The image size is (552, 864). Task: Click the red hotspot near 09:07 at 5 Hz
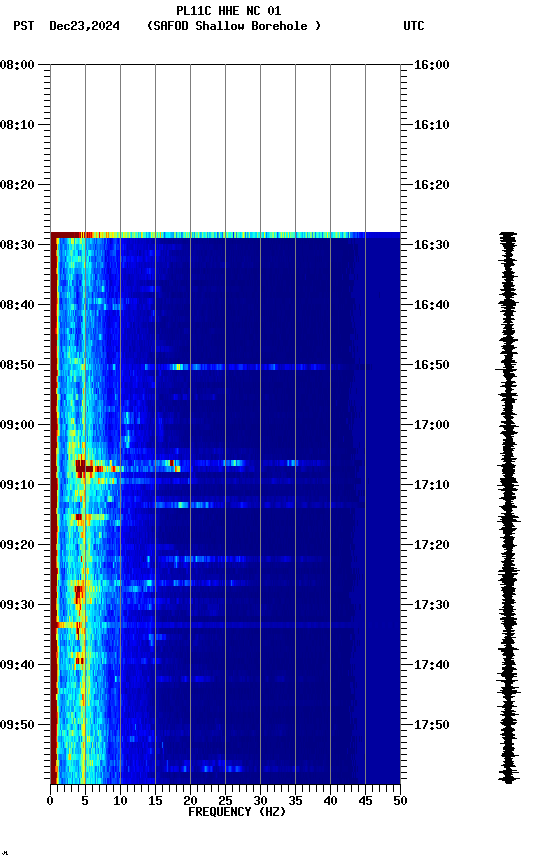tap(83, 468)
